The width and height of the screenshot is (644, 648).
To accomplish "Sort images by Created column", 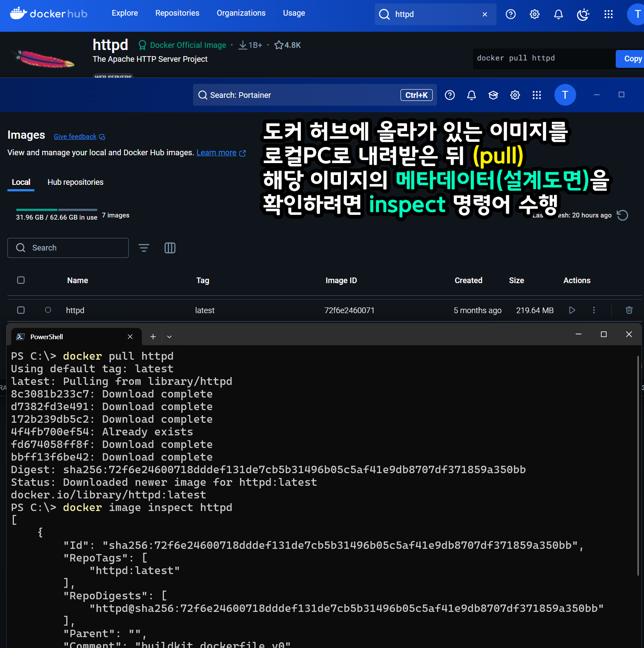I will click(468, 281).
